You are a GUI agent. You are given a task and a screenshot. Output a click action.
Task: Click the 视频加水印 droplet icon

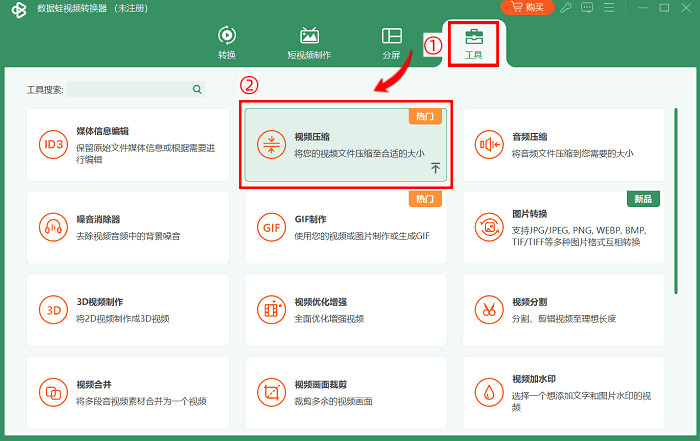click(489, 392)
